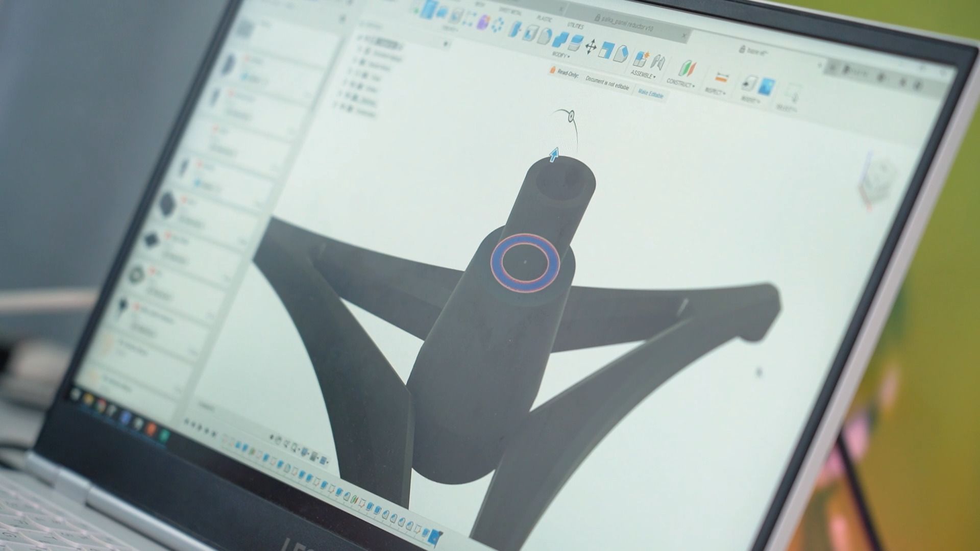Click the Make Editable link
Viewport: 980px width, 551px height.
point(650,94)
